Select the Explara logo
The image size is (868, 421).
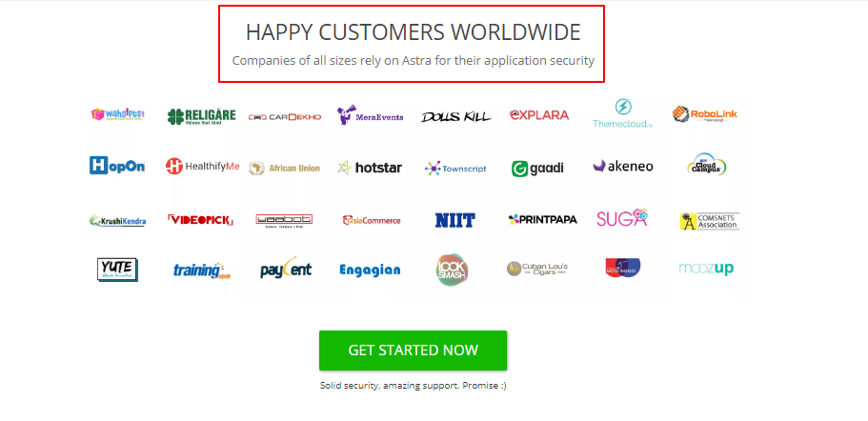[538, 115]
